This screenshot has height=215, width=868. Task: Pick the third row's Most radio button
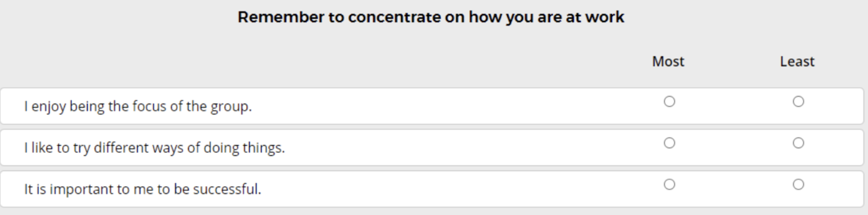coord(669,185)
